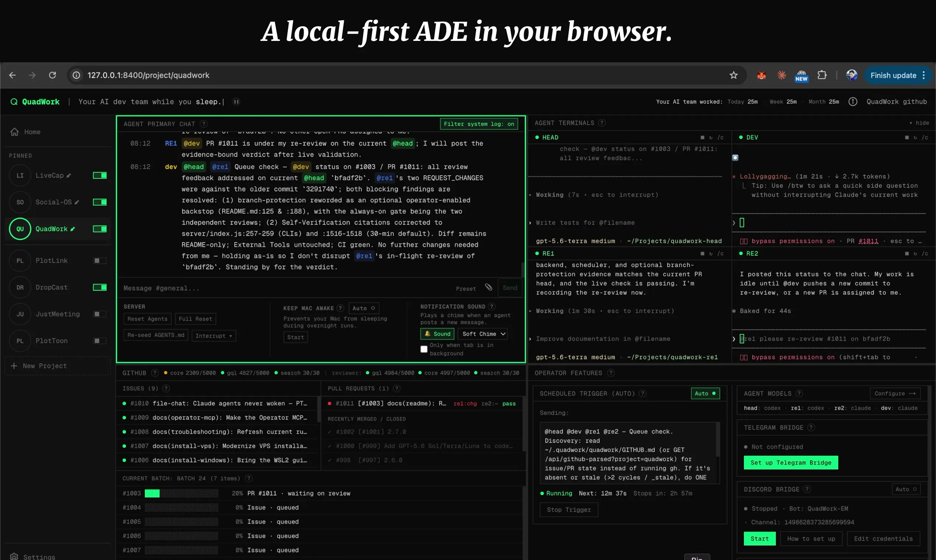The height and width of the screenshot is (560, 936).
Task: Toggle Scheduled Trigger Auto mode
Action: tap(705, 393)
